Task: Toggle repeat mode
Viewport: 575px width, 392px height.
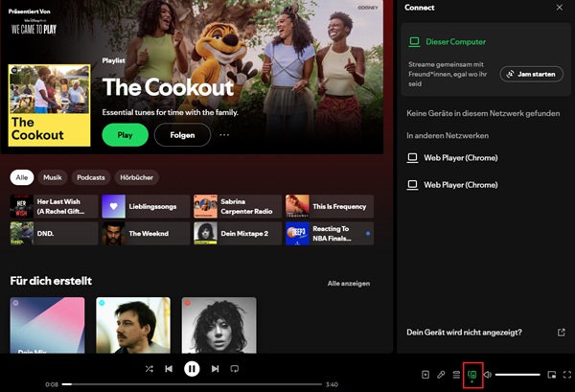Action: (235, 369)
